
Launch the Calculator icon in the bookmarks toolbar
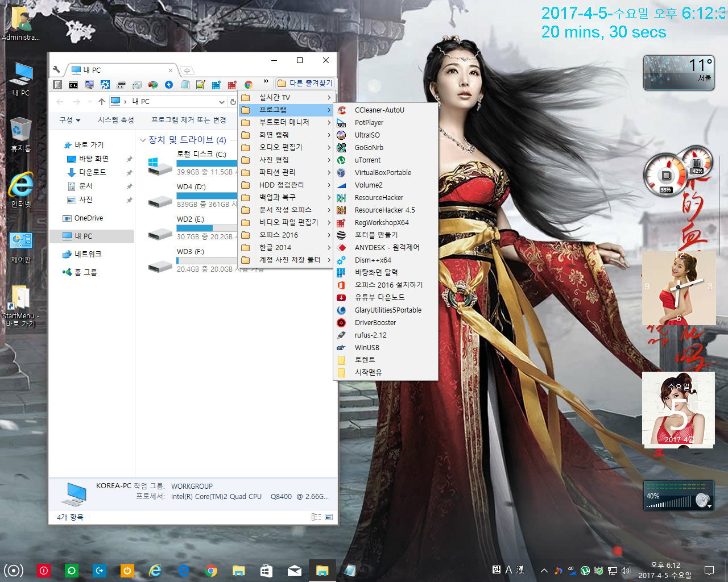(57, 85)
